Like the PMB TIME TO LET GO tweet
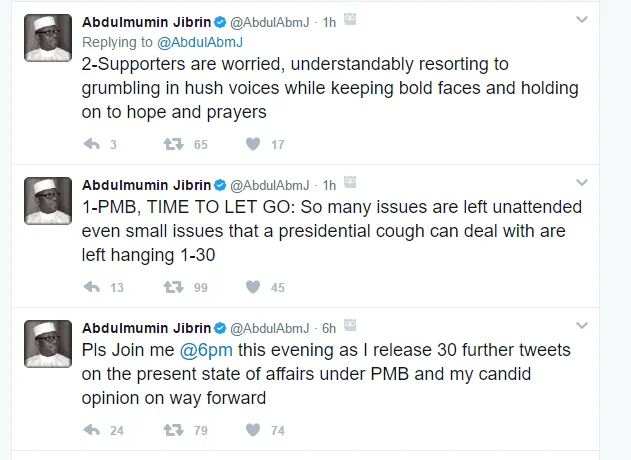 (x=253, y=287)
